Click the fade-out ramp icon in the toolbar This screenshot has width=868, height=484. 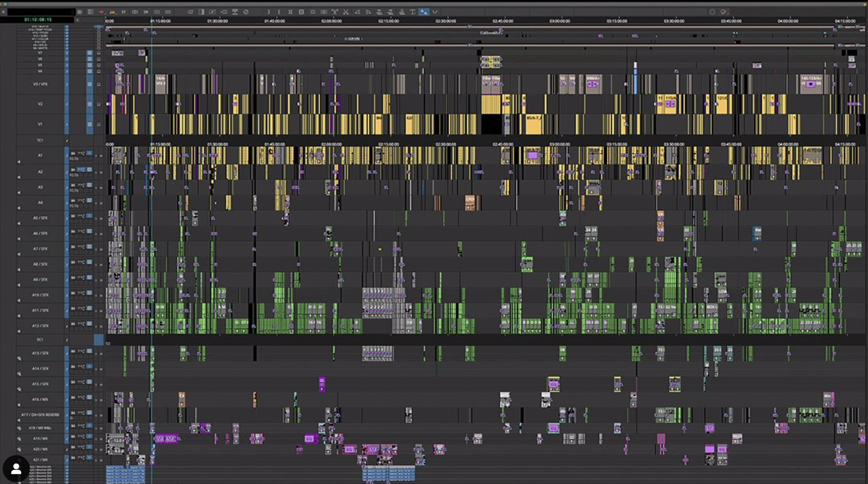pyautogui.click(x=368, y=11)
